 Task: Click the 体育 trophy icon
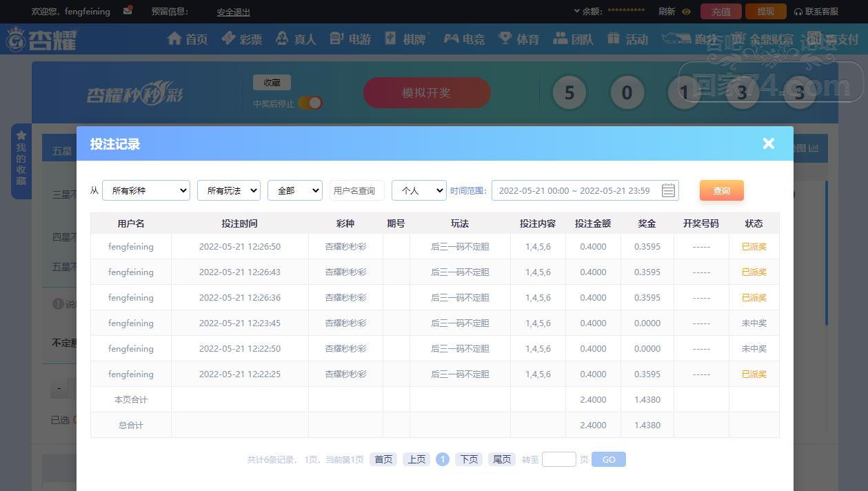pos(505,39)
